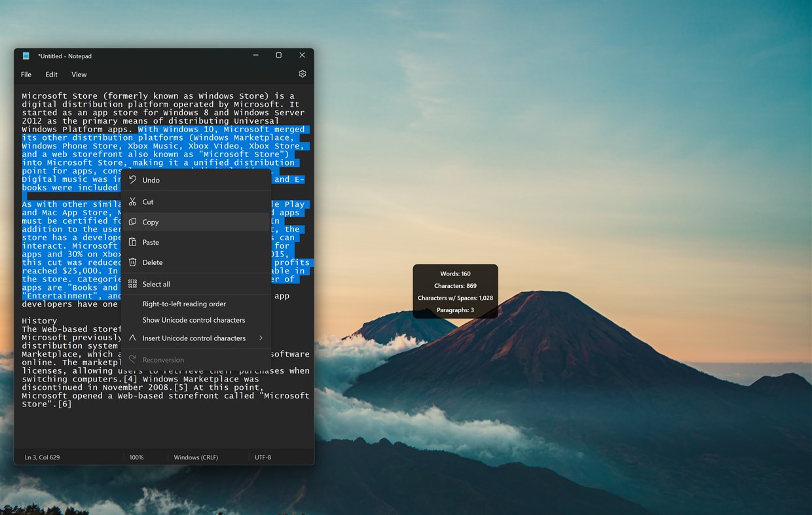Toggle Right-to-left reading order
812x515 pixels.
(185, 304)
